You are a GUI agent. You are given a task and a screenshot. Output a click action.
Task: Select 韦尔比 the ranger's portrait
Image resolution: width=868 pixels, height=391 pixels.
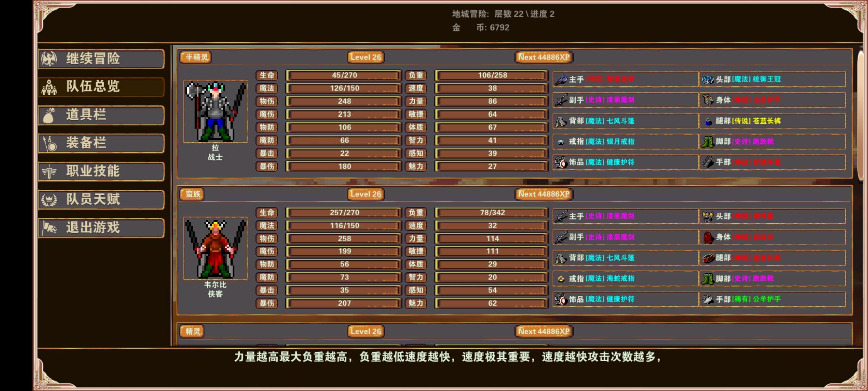click(x=216, y=248)
